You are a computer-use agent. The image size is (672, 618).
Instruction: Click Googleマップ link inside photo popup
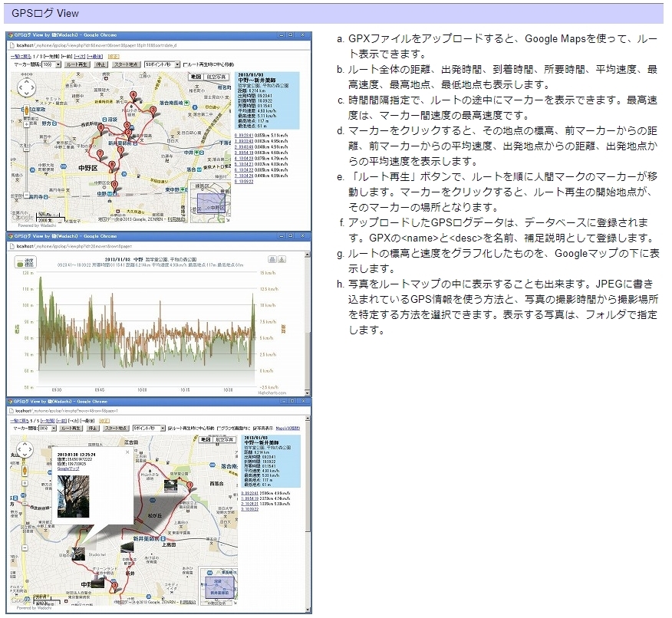point(68,468)
